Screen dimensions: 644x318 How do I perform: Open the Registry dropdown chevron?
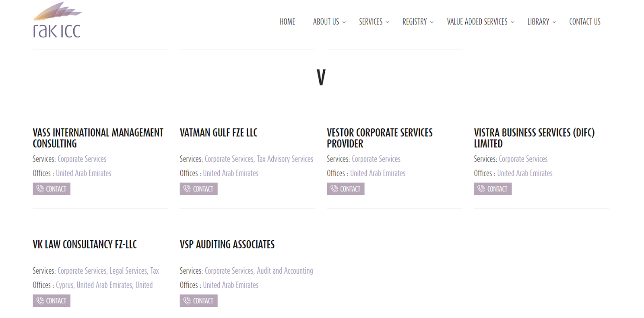(432, 23)
